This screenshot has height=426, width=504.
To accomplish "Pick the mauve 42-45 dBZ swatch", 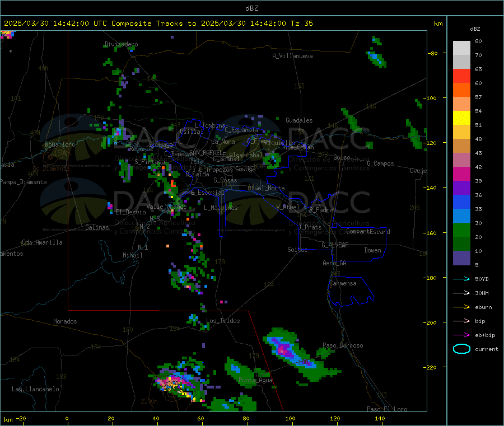I will pos(461,160).
